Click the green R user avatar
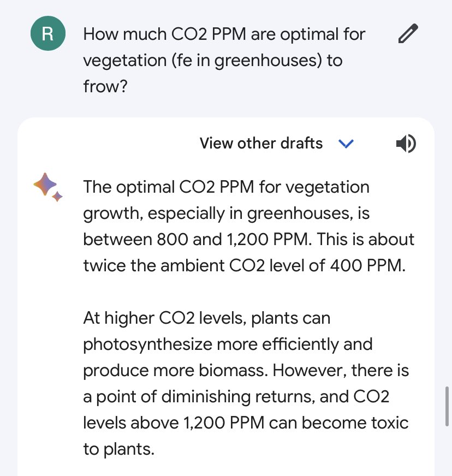 point(48,33)
